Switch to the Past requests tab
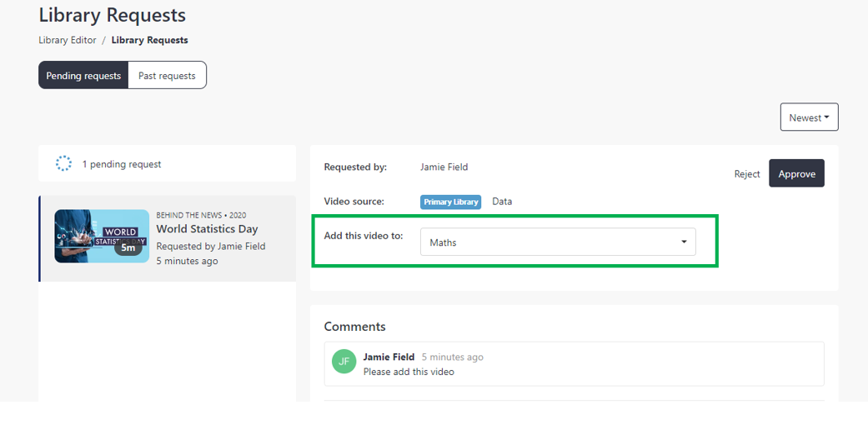The image size is (868, 430). [x=167, y=75]
